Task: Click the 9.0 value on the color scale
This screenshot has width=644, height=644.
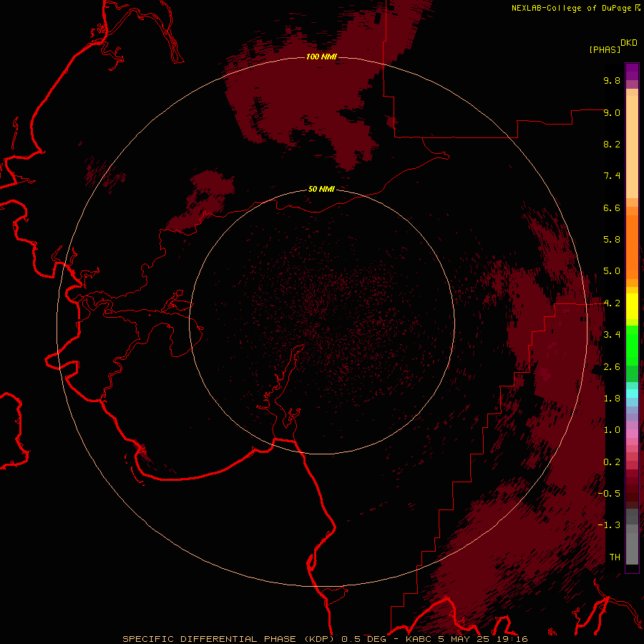Action: [612, 112]
